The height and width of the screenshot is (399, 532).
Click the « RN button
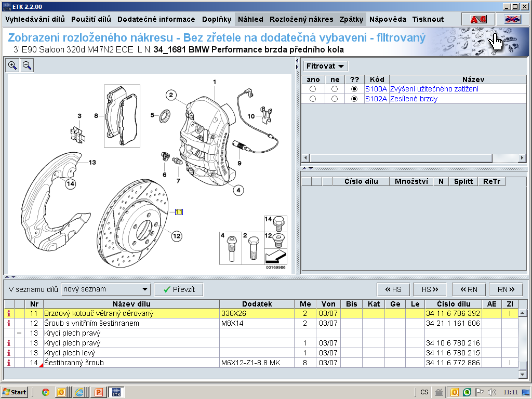(x=469, y=289)
